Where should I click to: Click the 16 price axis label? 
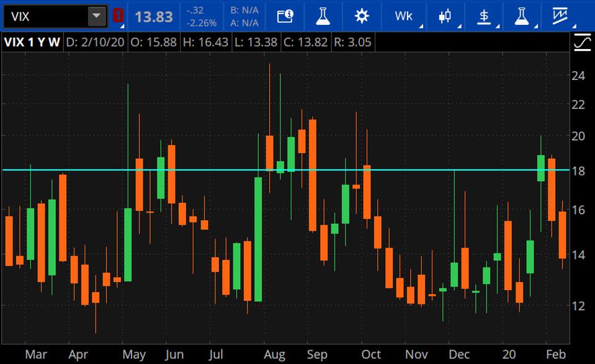(578, 210)
